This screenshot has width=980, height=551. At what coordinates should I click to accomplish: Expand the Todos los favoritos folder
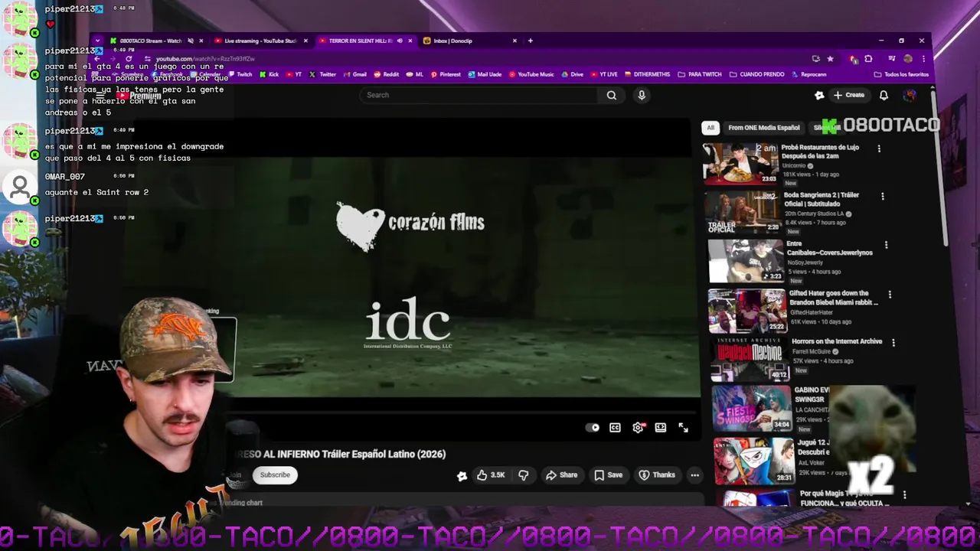(x=901, y=74)
